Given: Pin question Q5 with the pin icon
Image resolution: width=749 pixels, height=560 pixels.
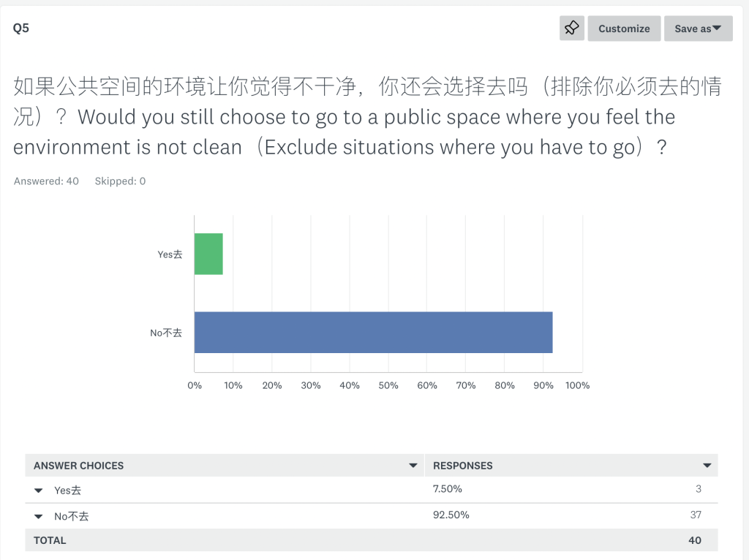Looking at the screenshot, I should (572, 29).
